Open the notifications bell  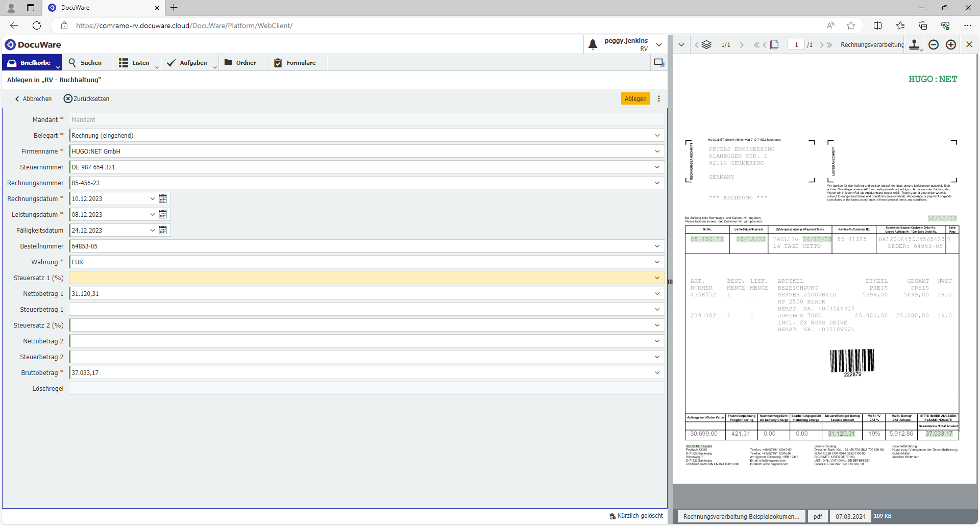[593, 44]
